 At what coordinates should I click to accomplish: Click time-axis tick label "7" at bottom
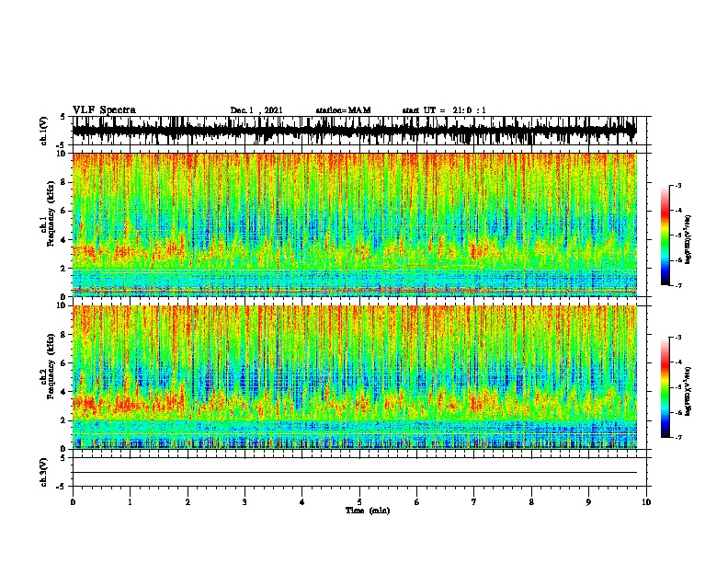coord(474,502)
